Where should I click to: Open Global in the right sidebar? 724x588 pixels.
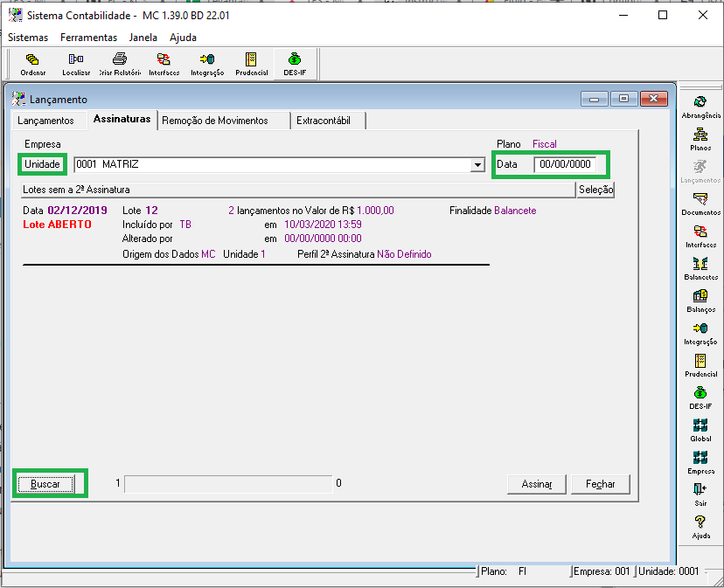point(700,430)
